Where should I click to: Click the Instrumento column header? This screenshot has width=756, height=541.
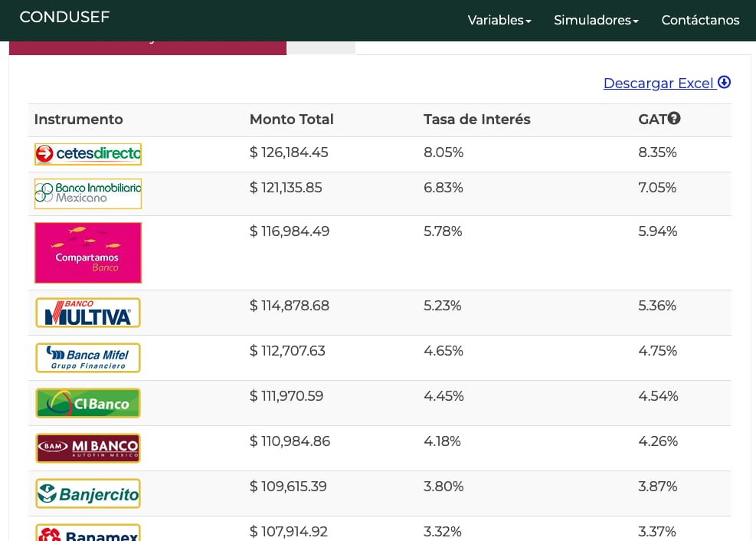click(78, 120)
